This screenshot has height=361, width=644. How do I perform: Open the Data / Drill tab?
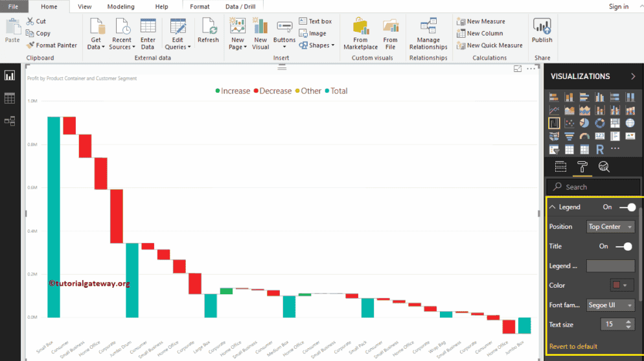(240, 6)
